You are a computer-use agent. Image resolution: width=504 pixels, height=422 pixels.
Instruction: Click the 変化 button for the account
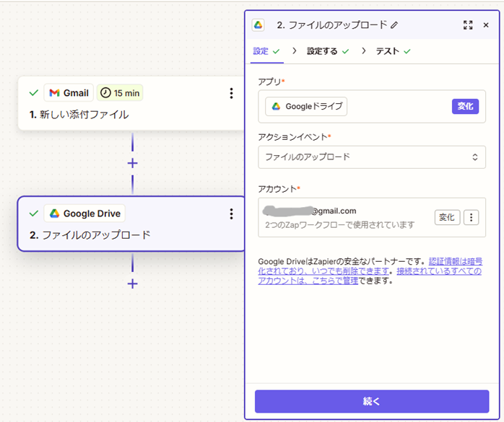(447, 217)
